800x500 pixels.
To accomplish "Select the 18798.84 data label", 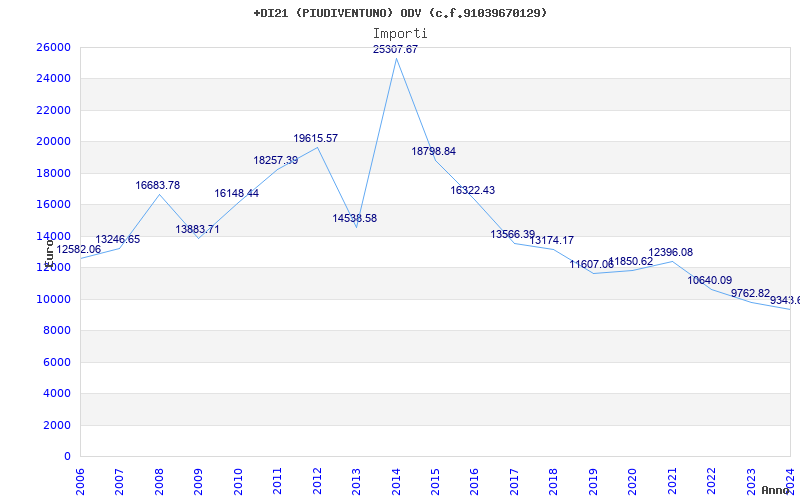I will point(434,152).
